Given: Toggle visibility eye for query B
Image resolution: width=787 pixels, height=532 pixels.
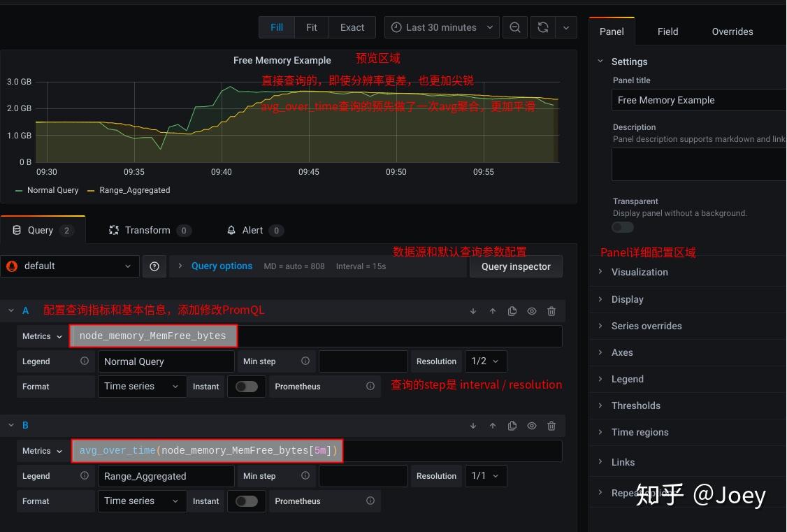Looking at the screenshot, I should point(531,426).
